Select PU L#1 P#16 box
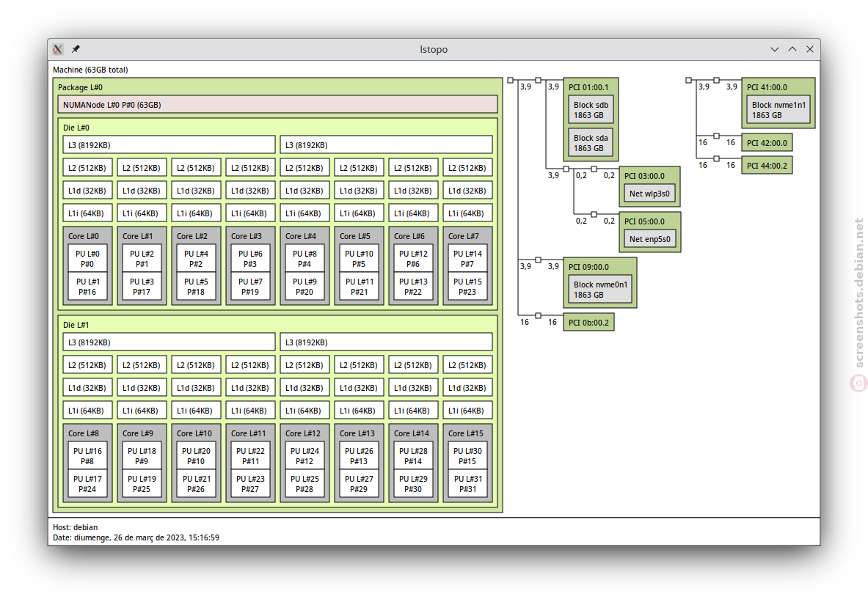The image size is (868, 602). point(87,287)
